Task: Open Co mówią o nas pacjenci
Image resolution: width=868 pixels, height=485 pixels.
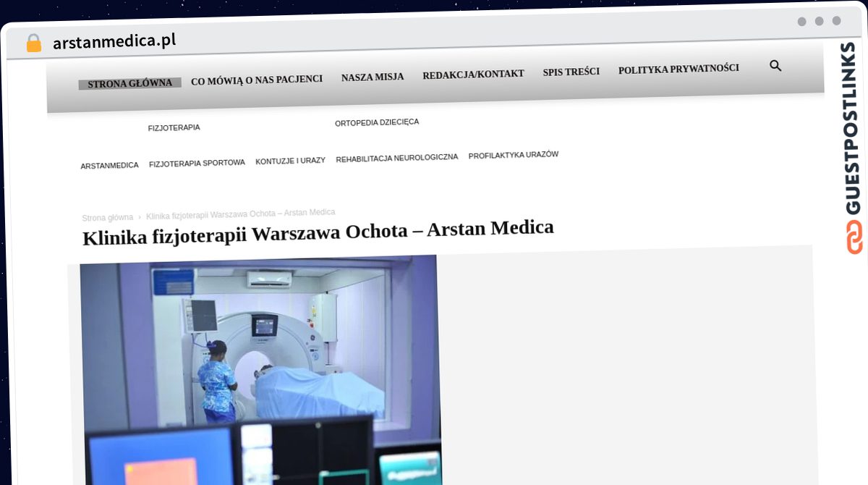Action: click(x=257, y=80)
